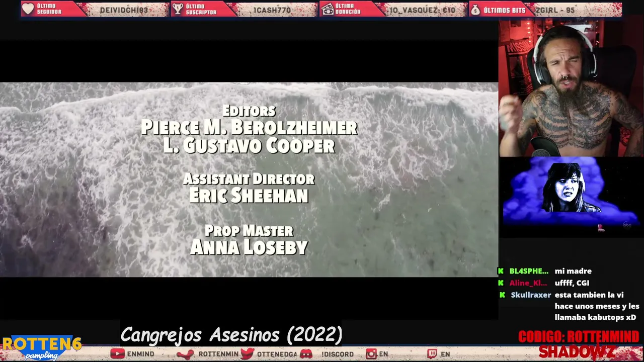This screenshot has height=362, width=644.
Task: Click latest follower name DEIVIDCHI93
Action: click(124, 10)
